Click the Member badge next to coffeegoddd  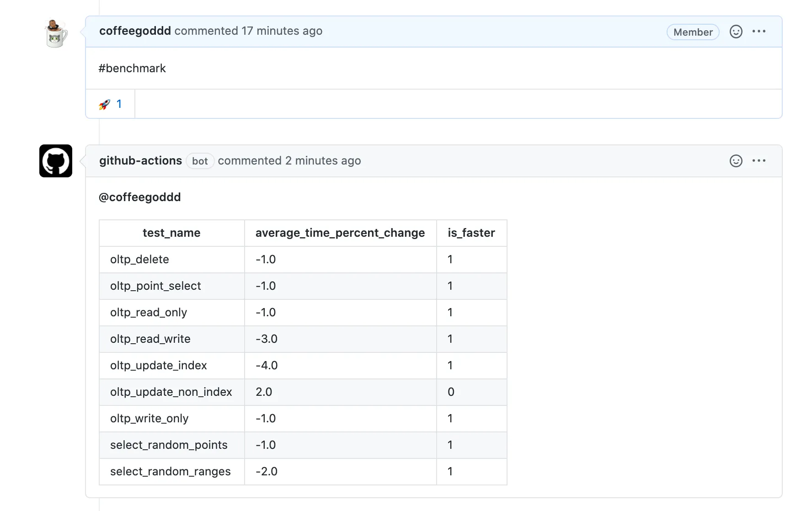693,32
